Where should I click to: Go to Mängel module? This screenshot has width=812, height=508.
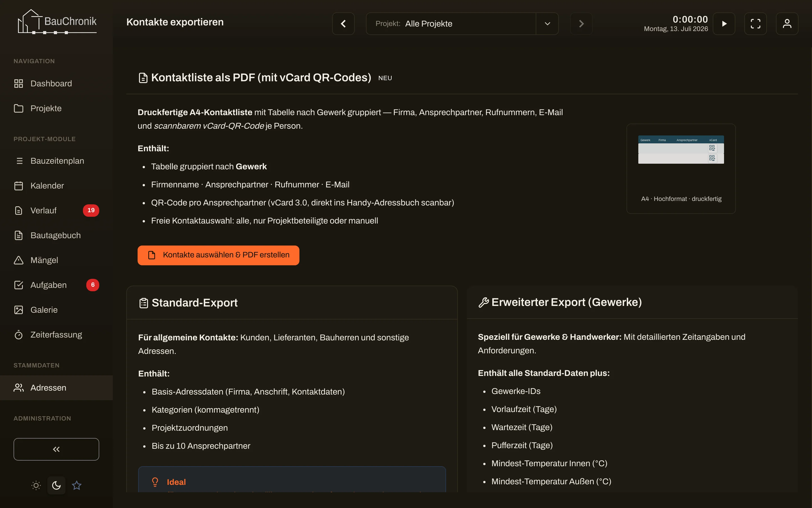(x=56, y=260)
